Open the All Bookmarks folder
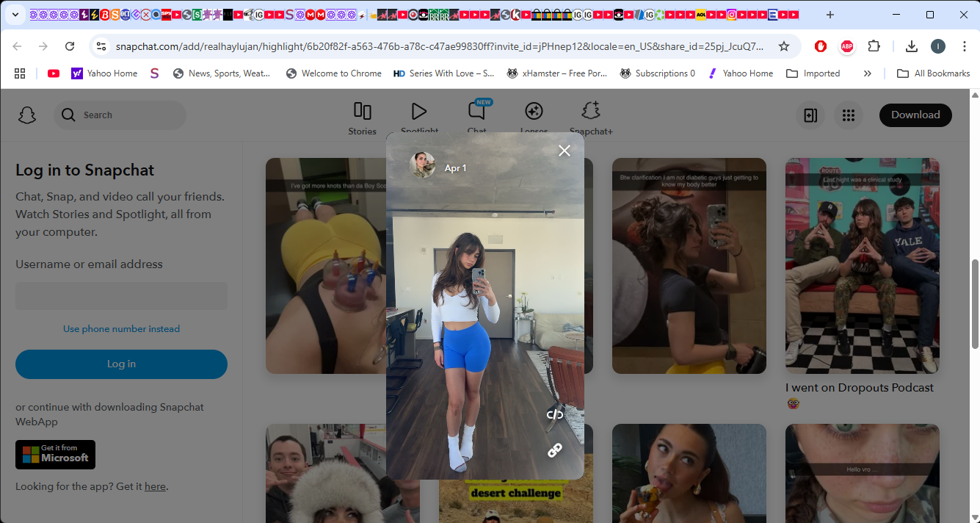The image size is (980, 523). coord(934,73)
